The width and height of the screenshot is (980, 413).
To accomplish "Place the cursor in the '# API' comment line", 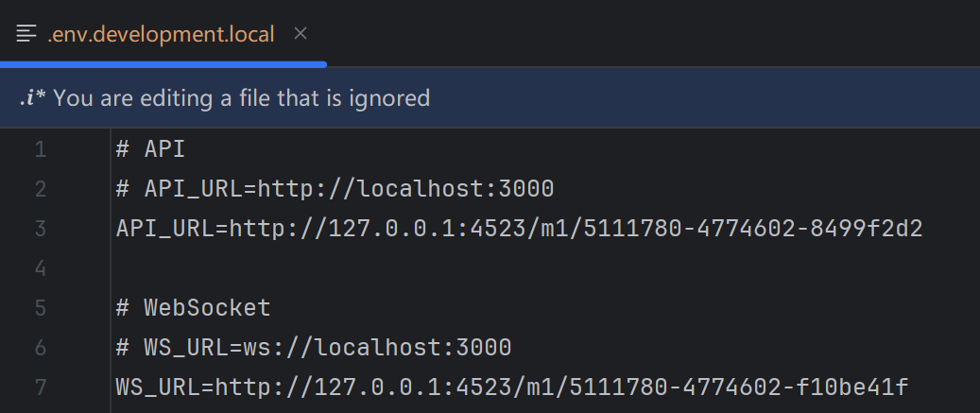I will (x=150, y=150).
